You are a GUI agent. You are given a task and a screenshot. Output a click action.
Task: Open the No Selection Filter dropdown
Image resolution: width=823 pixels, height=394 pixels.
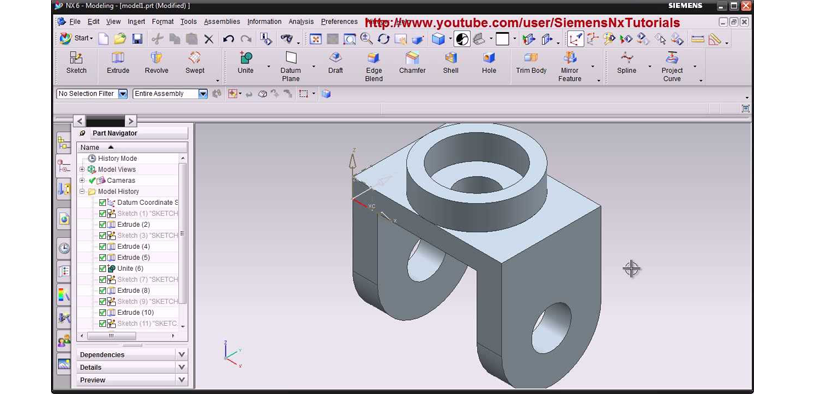(x=123, y=94)
